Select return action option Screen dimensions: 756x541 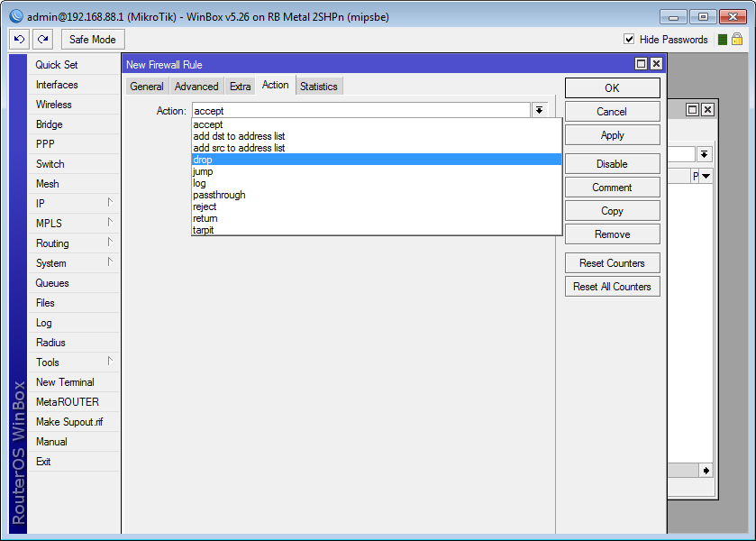[377, 218]
